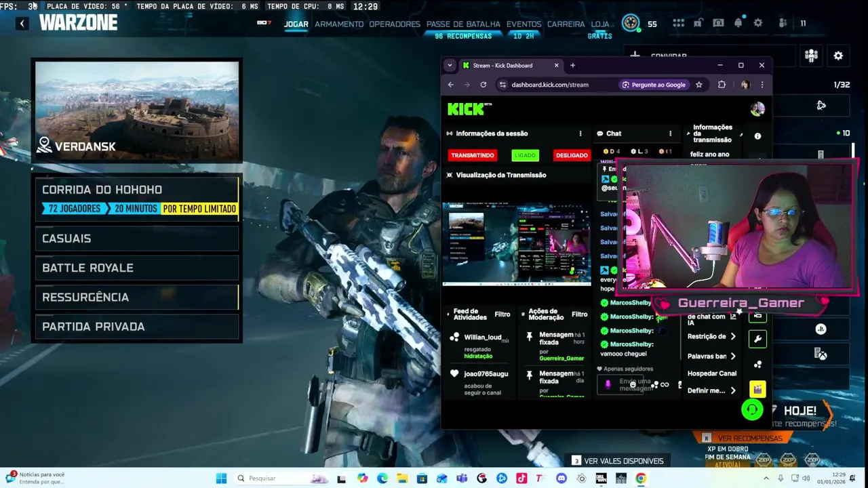This screenshot has width=868, height=488.
Task: Reload the Kick dashboard page
Action: coord(483,85)
